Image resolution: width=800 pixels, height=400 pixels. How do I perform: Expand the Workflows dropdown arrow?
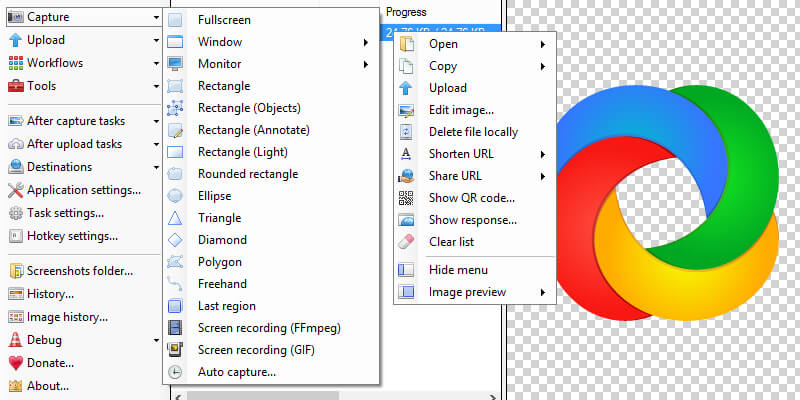click(156, 63)
